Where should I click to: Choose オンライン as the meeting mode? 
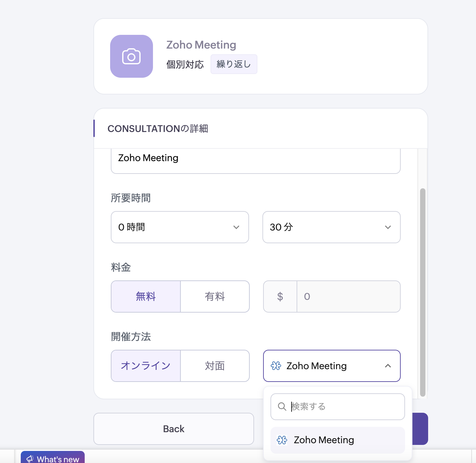146,366
